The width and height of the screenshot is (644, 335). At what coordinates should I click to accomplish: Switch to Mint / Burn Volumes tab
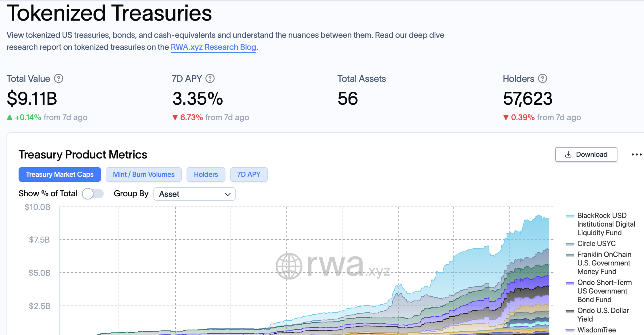[144, 175]
